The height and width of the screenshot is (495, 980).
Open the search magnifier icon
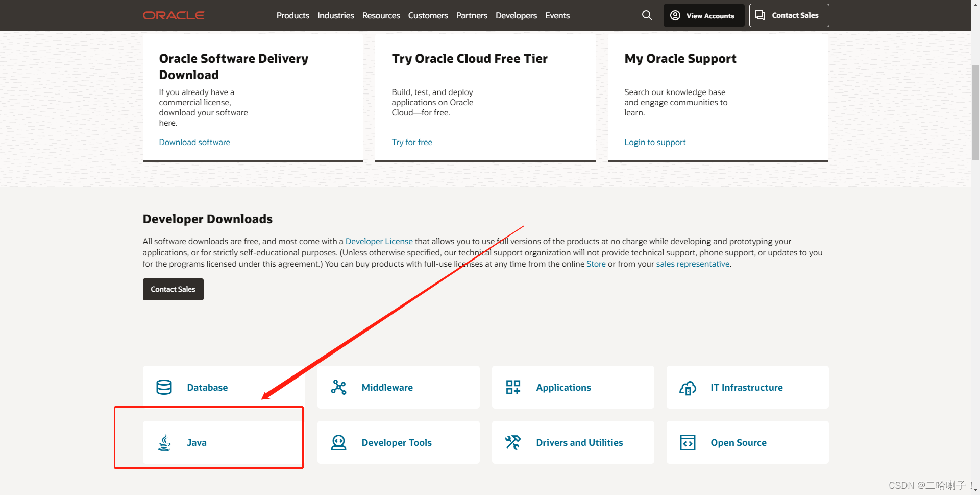(647, 15)
